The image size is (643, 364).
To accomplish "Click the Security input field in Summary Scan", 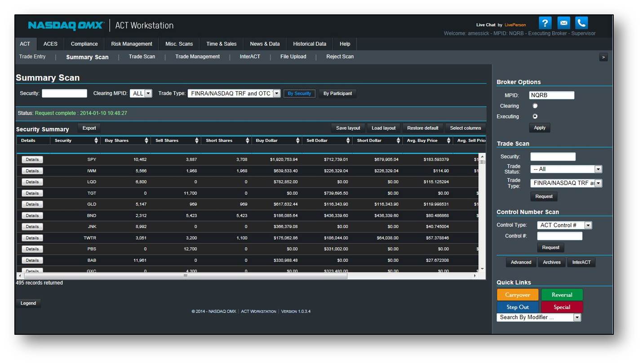I will pos(64,93).
